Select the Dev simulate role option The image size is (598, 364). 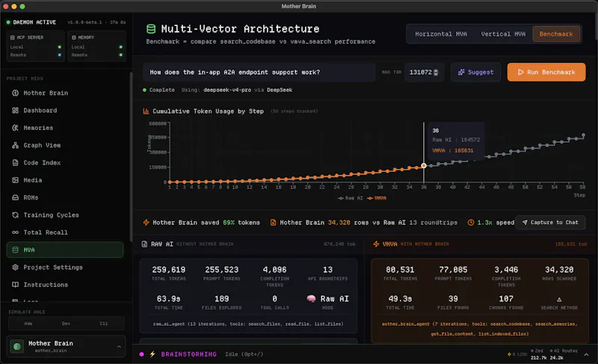pyautogui.click(x=66, y=324)
